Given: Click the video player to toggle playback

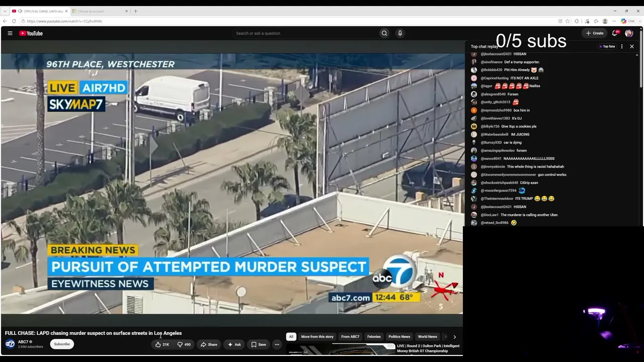Looking at the screenshot, I should (x=232, y=184).
